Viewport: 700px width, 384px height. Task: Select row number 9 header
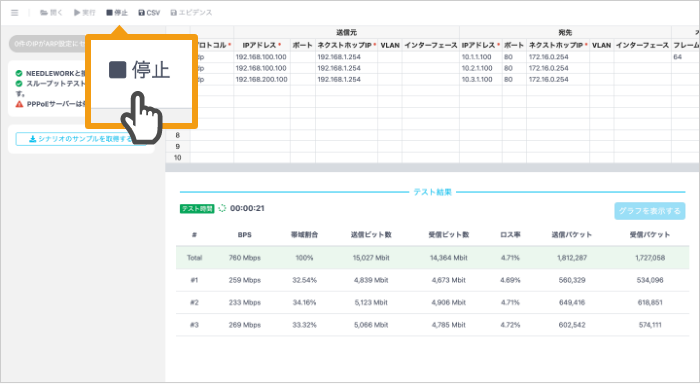click(178, 146)
